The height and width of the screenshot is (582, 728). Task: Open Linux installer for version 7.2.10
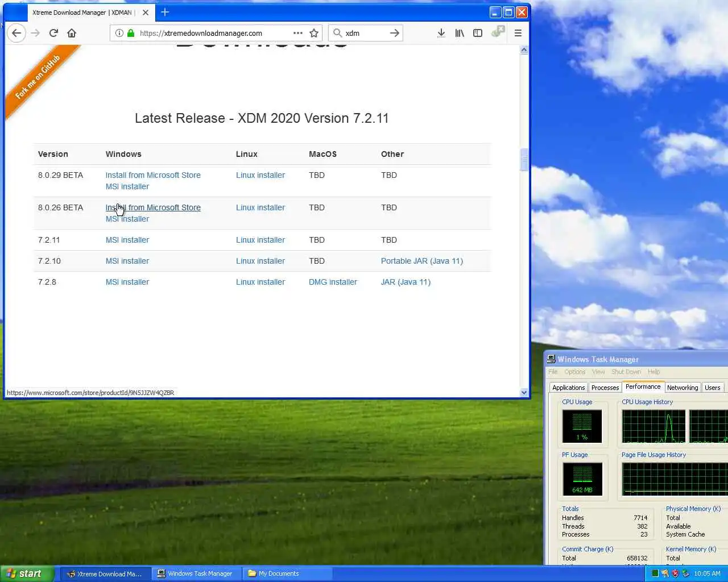tap(260, 261)
